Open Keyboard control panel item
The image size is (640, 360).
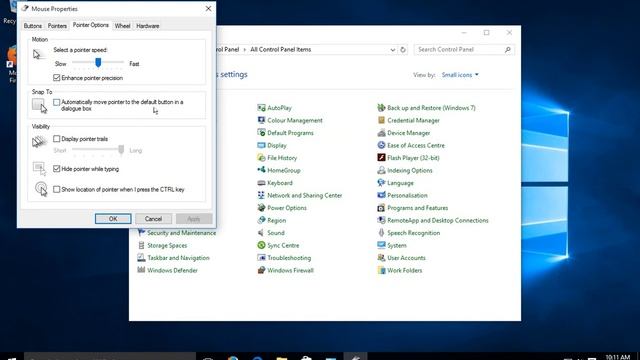point(280,183)
